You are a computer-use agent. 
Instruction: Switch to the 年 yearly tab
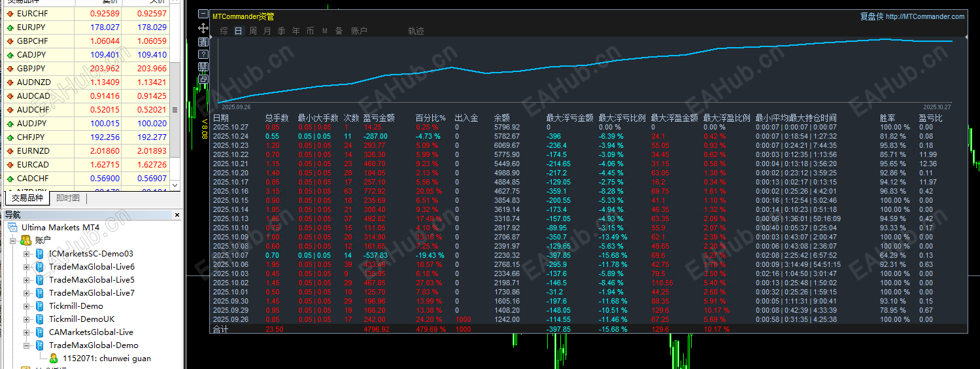tap(296, 31)
